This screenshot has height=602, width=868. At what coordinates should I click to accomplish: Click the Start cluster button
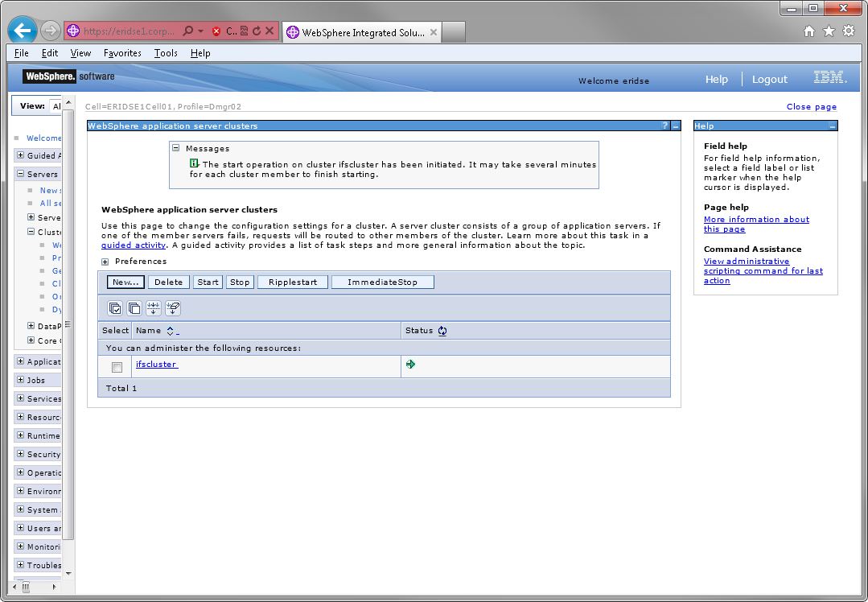pyautogui.click(x=208, y=282)
